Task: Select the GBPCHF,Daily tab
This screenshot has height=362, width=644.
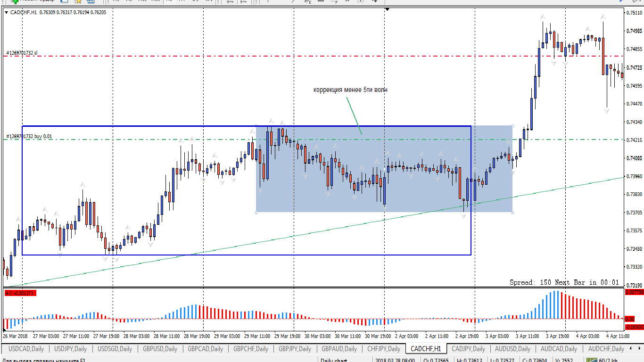Action: tap(251, 349)
